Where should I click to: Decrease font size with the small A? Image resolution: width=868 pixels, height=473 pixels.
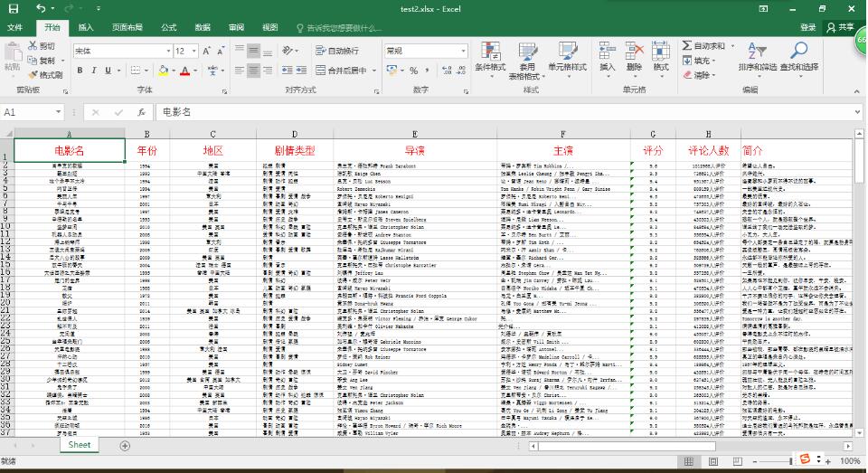(221, 51)
